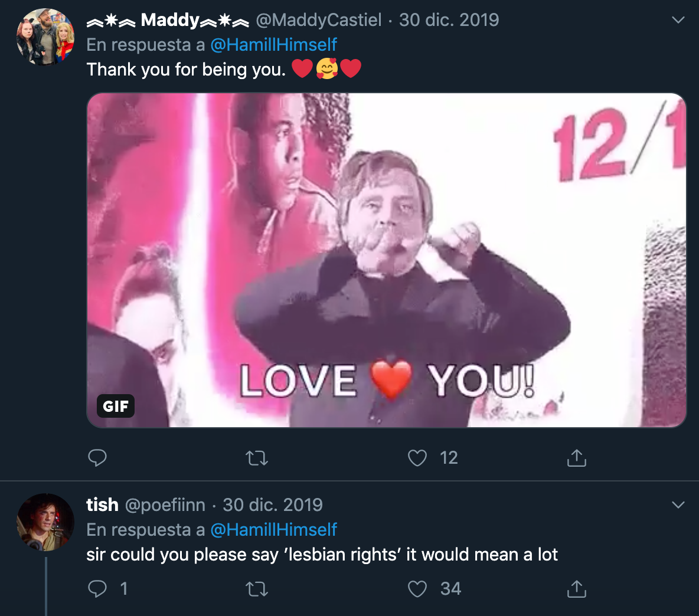This screenshot has height=616, width=699.
Task: Play the Love You GIF
Action: [387, 260]
